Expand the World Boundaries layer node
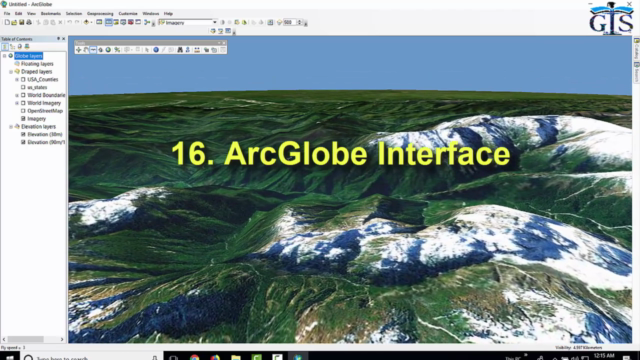The height and width of the screenshot is (360, 640). (17, 95)
